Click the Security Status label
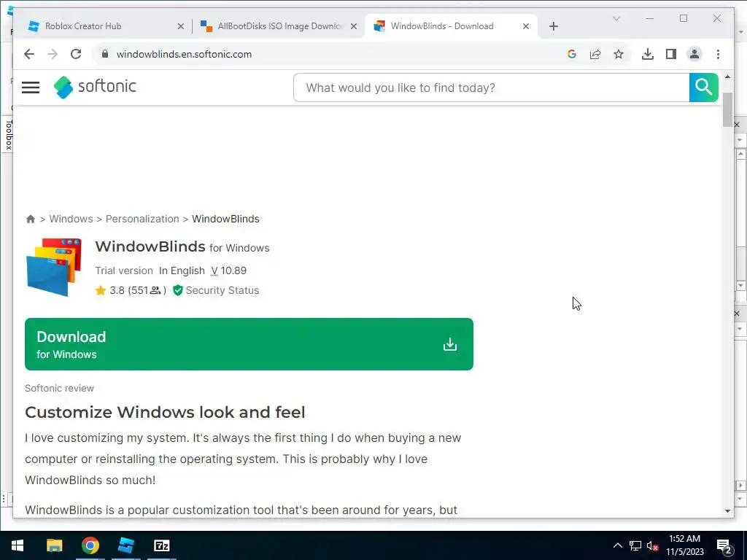The height and width of the screenshot is (560, 747). pos(222,290)
